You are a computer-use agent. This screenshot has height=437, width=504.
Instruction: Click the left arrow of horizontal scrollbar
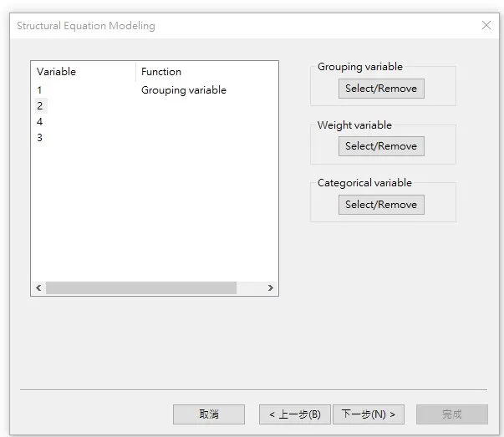(38, 287)
